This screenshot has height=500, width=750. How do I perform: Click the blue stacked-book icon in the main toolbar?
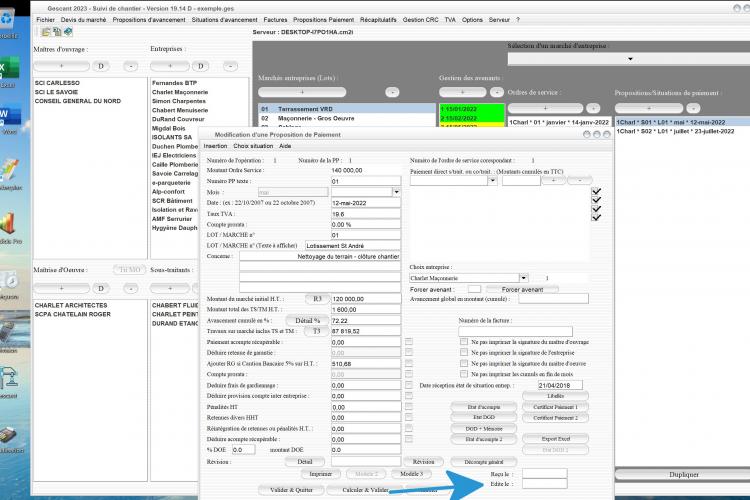(68, 32)
